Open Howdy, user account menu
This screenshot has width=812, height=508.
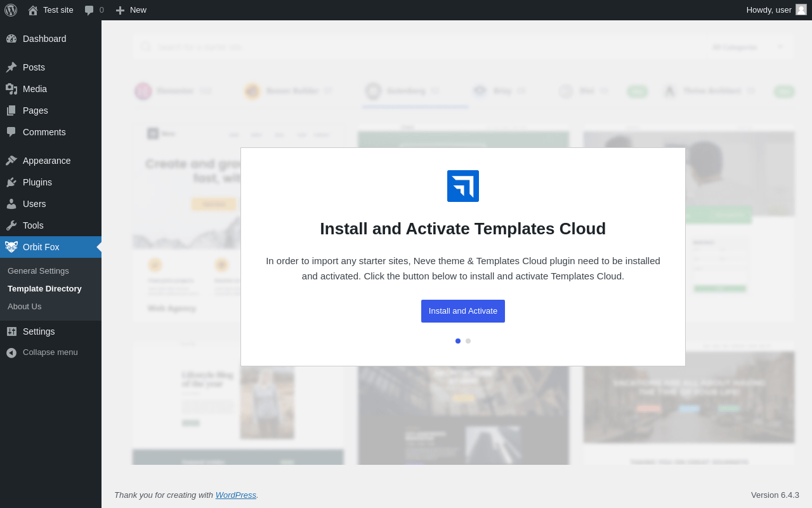(776, 10)
